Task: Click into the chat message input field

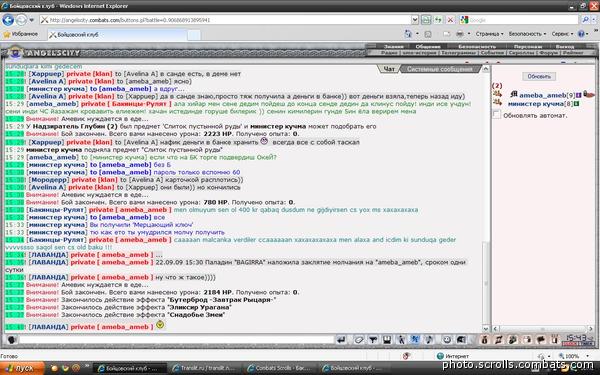Action: [176, 340]
